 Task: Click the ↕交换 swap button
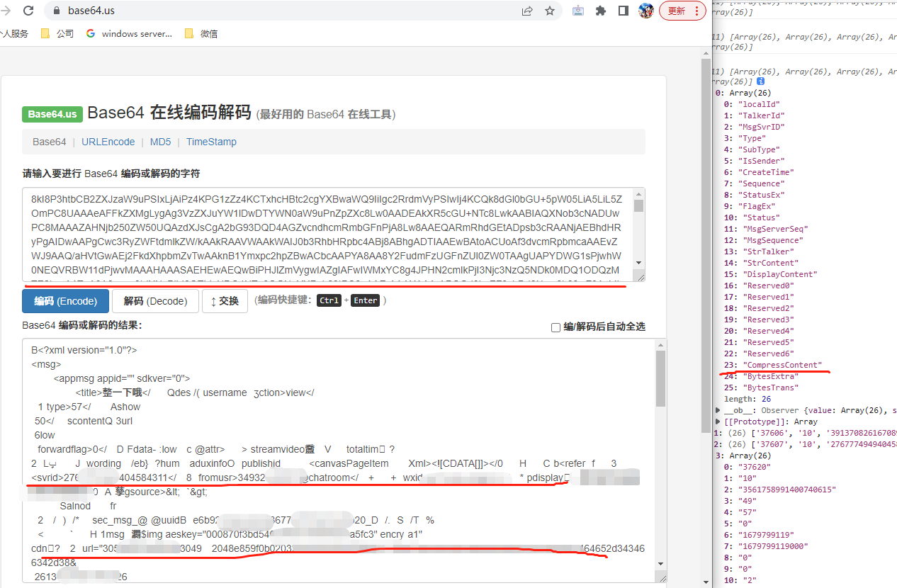click(x=225, y=300)
